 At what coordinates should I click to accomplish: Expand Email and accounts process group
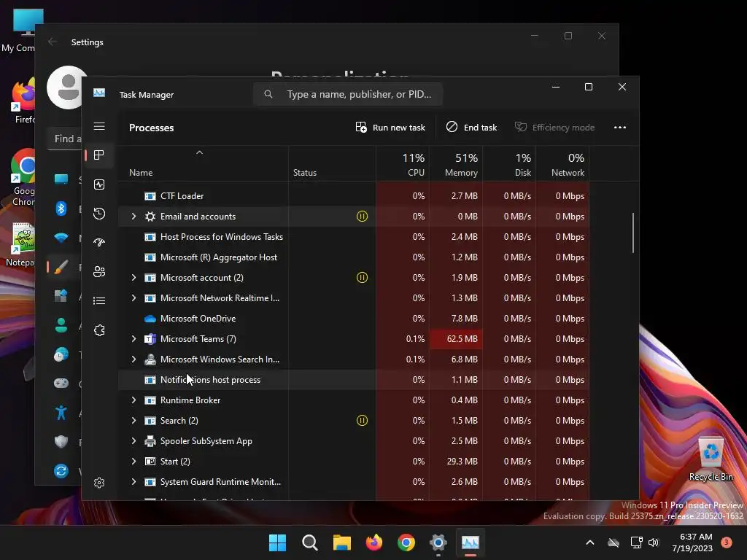(134, 216)
